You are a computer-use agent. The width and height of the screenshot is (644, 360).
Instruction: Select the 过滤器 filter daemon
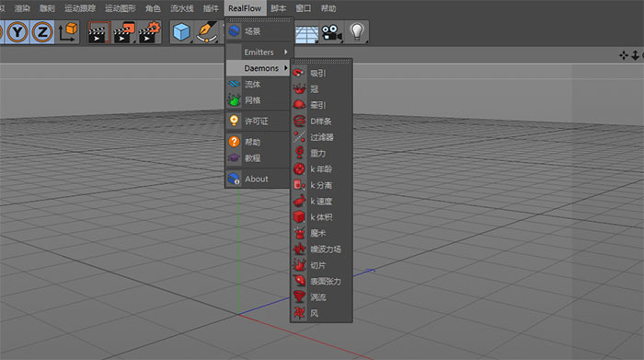321,137
